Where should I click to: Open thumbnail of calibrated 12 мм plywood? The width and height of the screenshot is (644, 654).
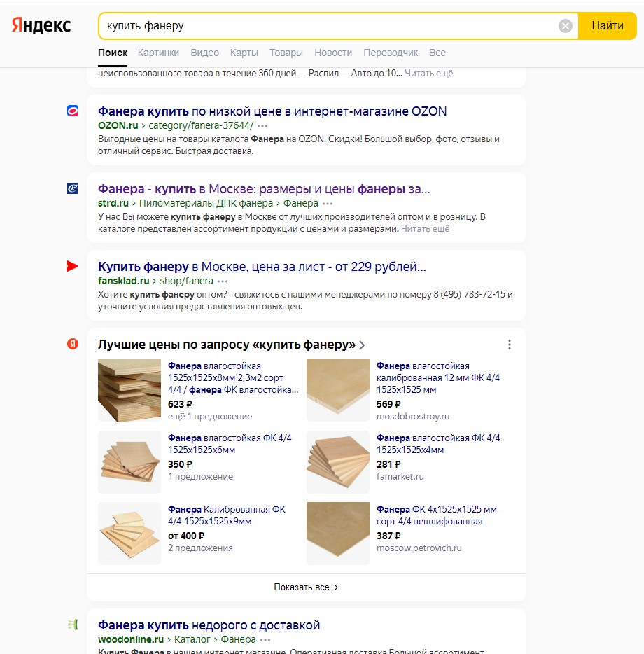coord(338,390)
